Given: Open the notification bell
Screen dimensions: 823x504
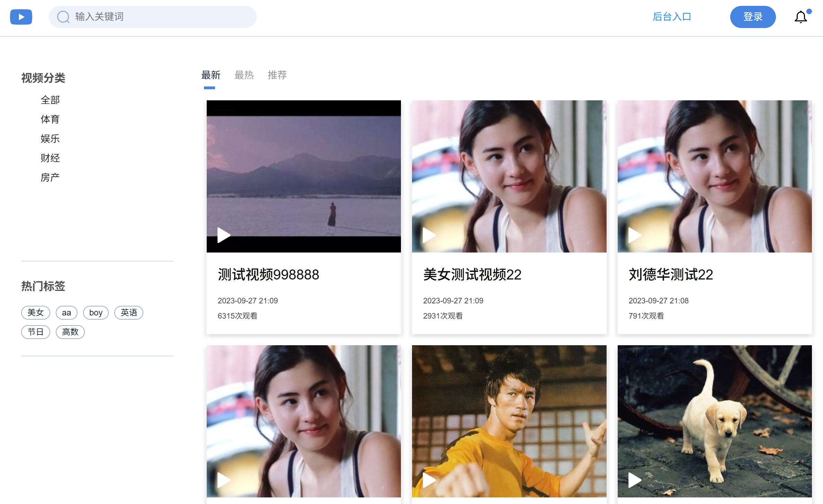Looking at the screenshot, I should click(x=800, y=17).
